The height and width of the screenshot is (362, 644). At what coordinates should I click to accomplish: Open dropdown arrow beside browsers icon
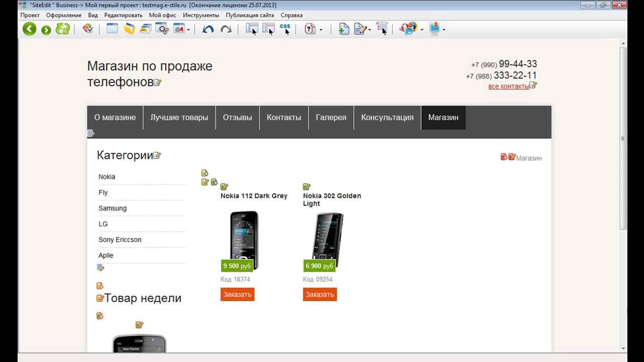tap(422, 30)
